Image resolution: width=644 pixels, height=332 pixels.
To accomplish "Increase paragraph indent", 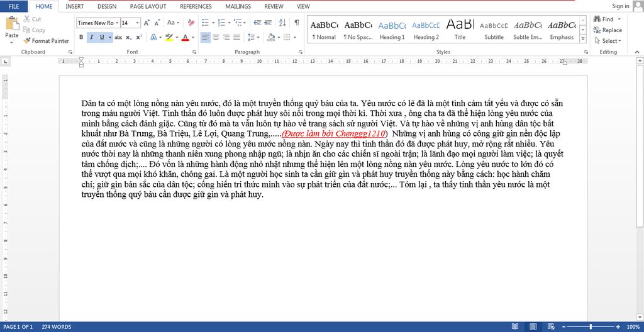I will coord(268,23).
